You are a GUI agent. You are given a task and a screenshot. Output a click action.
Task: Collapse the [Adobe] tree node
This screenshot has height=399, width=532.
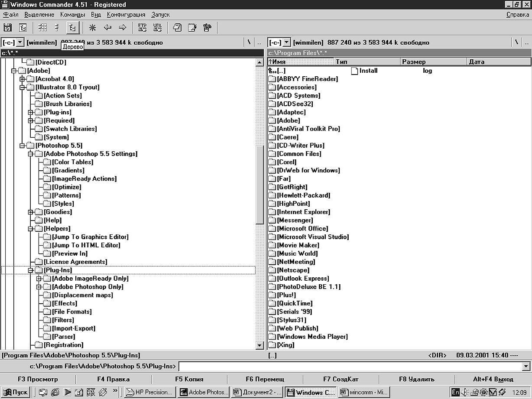pos(14,71)
